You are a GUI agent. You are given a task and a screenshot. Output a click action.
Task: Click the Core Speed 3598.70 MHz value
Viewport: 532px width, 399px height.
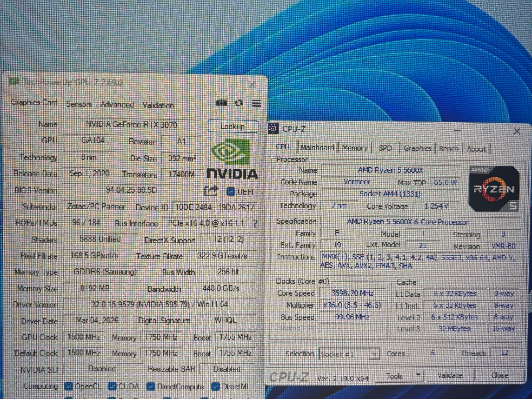(x=352, y=293)
